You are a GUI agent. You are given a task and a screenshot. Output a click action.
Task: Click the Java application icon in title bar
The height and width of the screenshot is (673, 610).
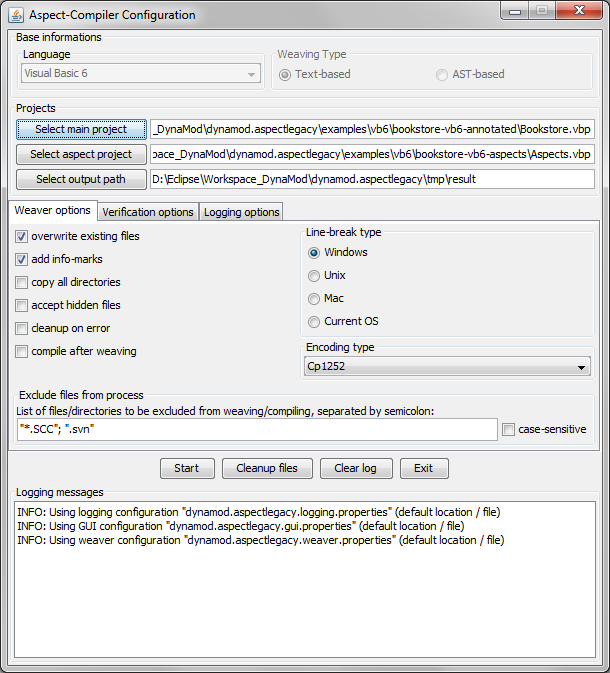point(16,15)
